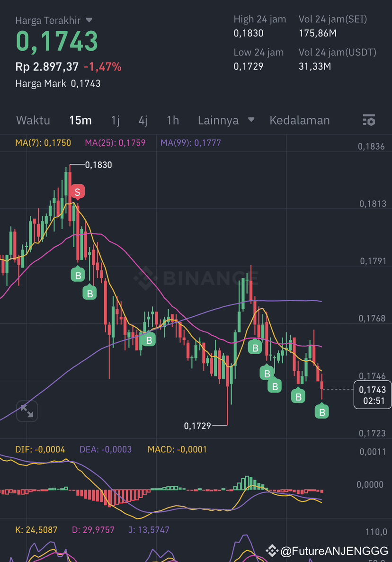Tap J: 13,5747 KDJ label
The height and width of the screenshot is (562, 392).
(x=149, y=530)
